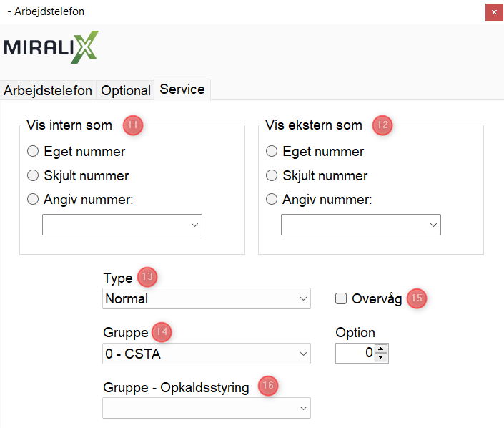The height and width of the screenshot is (428, 504).
Task: Enable the Overvåg checkbox
Action: point(341,299)
